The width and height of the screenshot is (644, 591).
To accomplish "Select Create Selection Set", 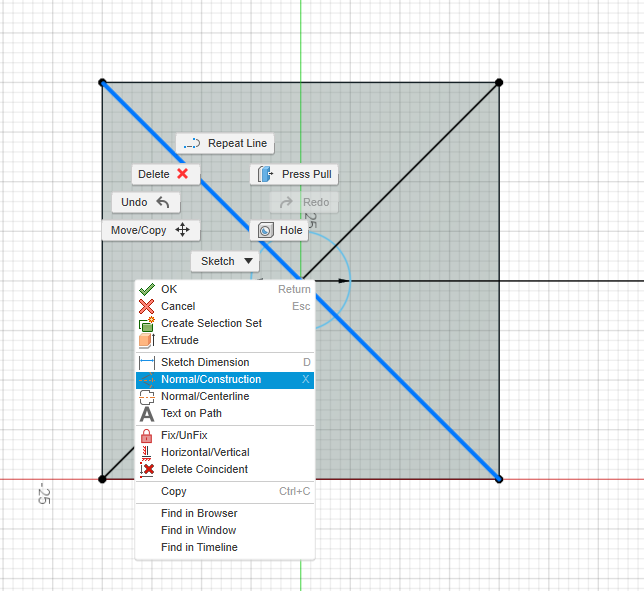I will click(225, 323).
